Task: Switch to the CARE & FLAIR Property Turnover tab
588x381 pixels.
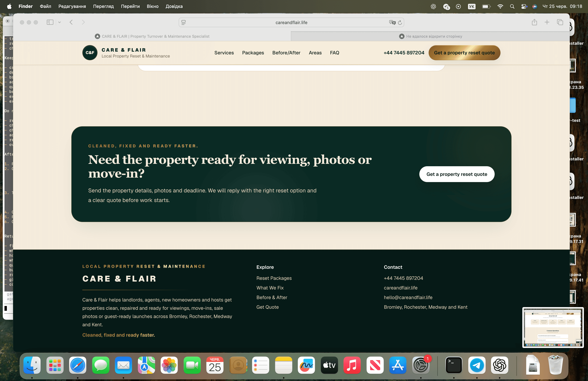Action: (152, 36)
